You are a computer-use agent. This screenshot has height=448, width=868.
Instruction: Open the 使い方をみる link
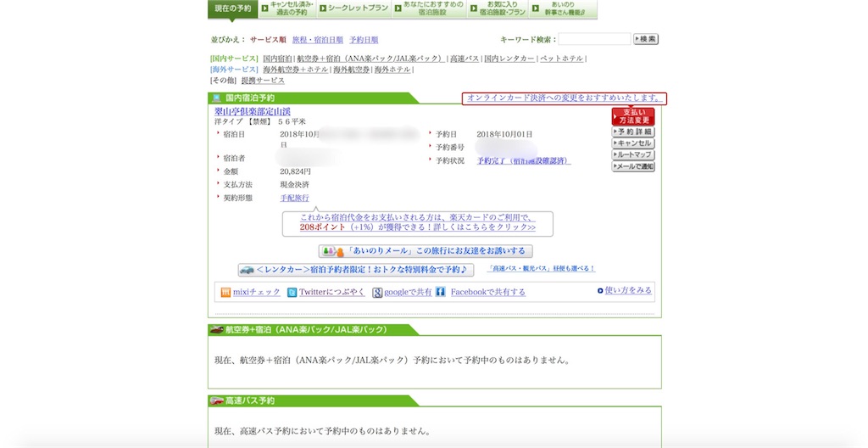pos(628,290)
